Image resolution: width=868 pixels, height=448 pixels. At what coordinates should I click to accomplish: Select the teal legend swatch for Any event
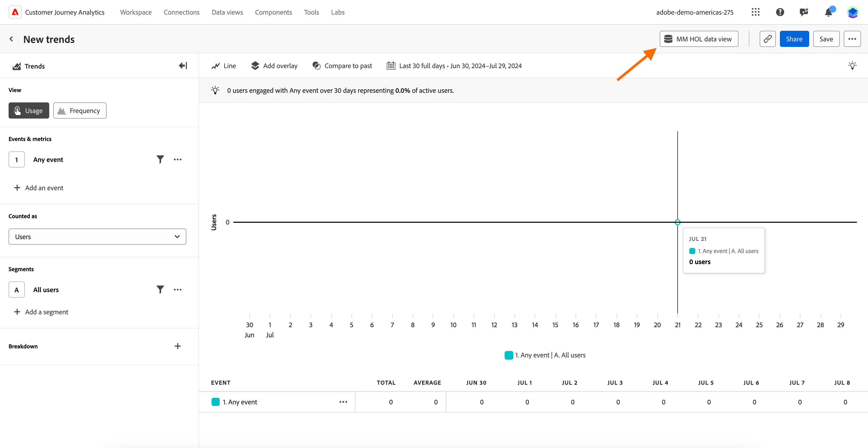(x=509, y=355)
